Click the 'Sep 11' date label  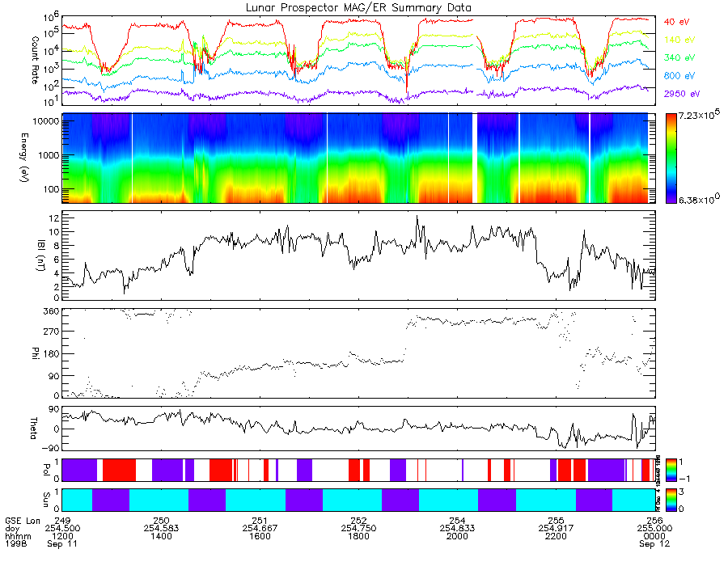tap(61, 543)
